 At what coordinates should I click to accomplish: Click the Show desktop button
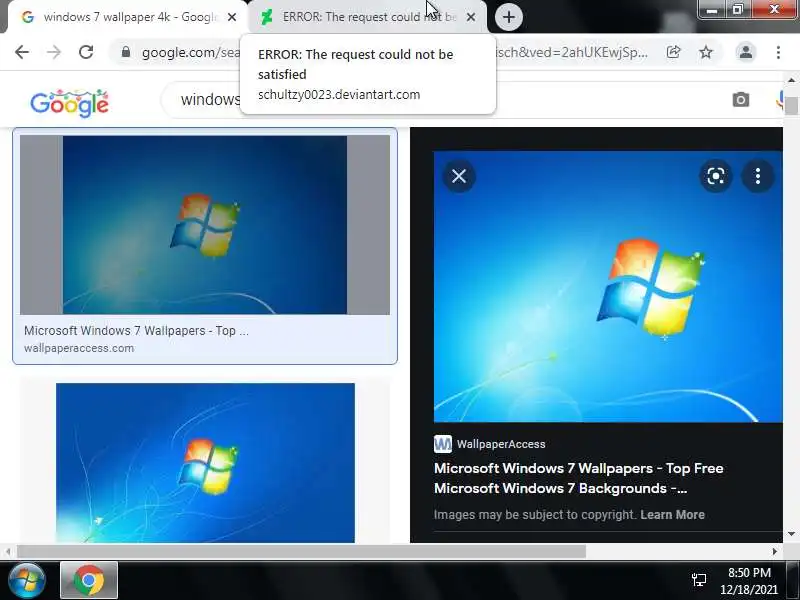(x=793, y=580)
